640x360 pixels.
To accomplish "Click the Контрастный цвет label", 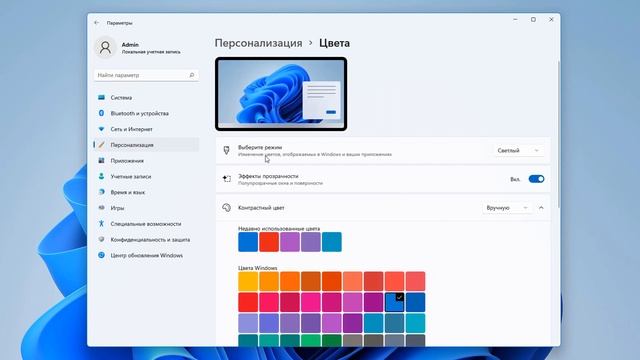I will (261, 208).
